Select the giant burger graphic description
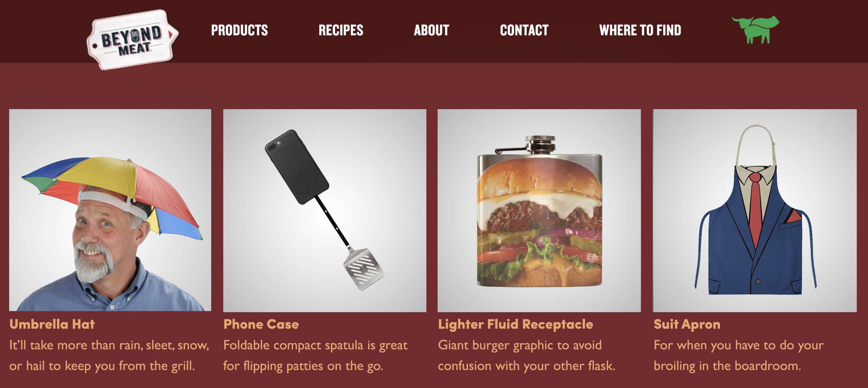The image size is (868, 388). tap(526, 356)
